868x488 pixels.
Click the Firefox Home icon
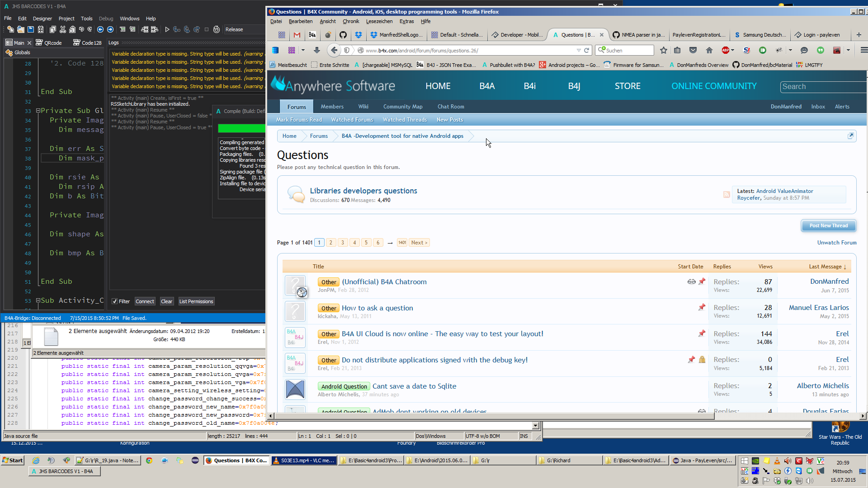click(x=709, y=50)
